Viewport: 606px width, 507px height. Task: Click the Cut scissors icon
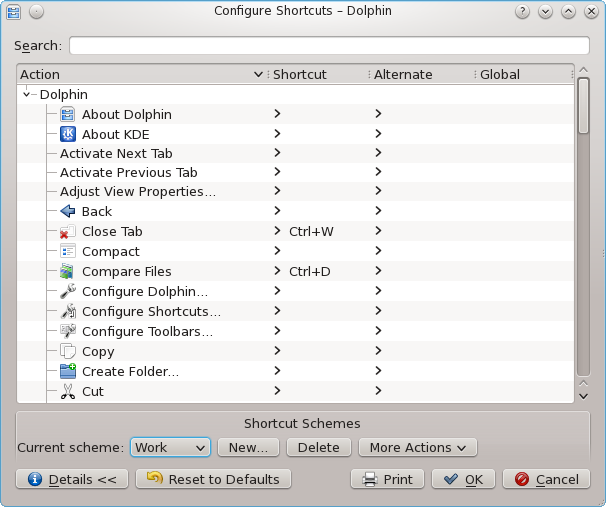click(68, 391)
